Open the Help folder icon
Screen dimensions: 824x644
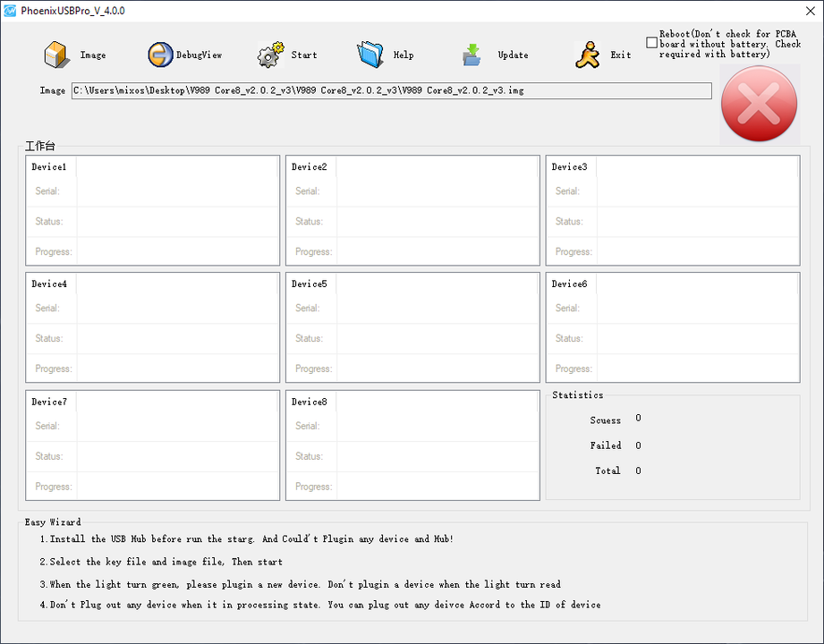click(370, 55)
